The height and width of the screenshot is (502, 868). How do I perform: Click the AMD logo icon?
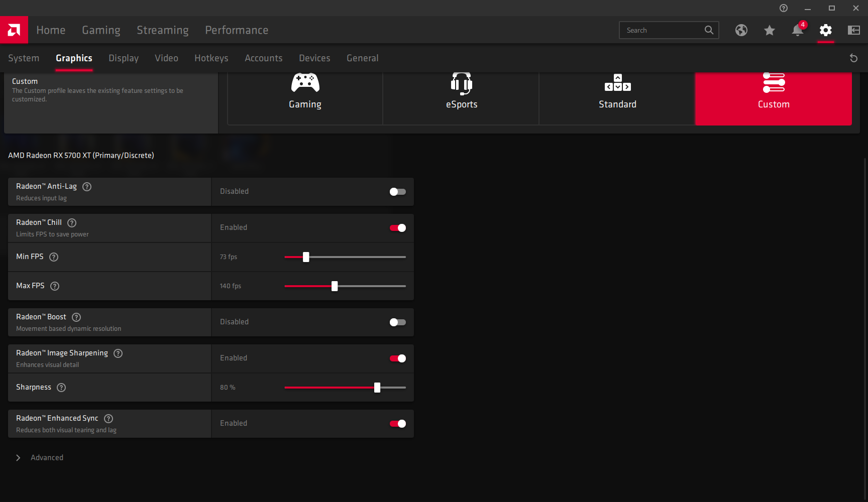pyautogui.click(x=14, y=30)
